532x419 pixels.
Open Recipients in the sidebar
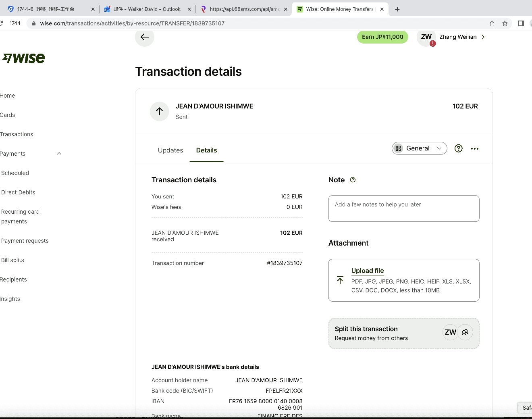pyautogui.click(x=14, y=279)
